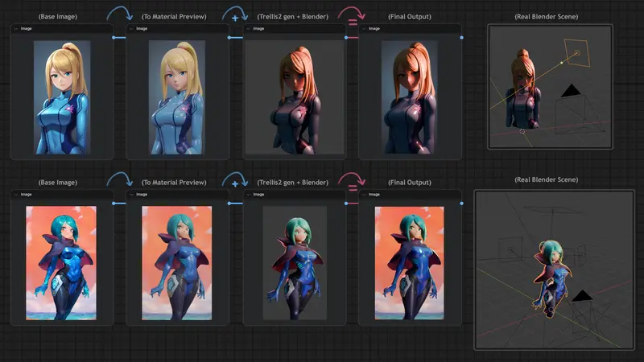Click the black camera triangle in blonde Blender scene

tap(571, 93)
